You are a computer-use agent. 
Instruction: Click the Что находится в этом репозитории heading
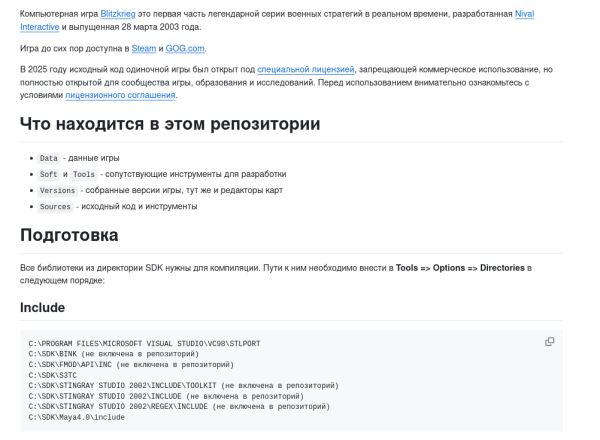170,125
